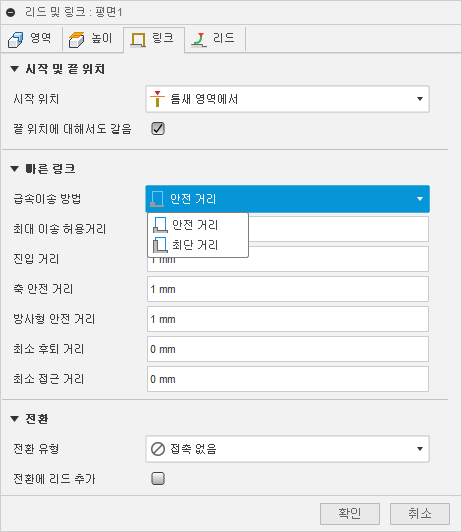Click the 접촉 없음 prohibition icon

[x=158, y=449]
